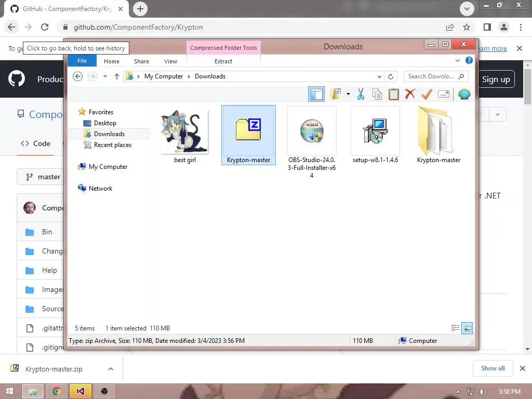Select the Compressed Folder Tools tab
Viewport: 532px width, 399px height.
pos(223,48)
